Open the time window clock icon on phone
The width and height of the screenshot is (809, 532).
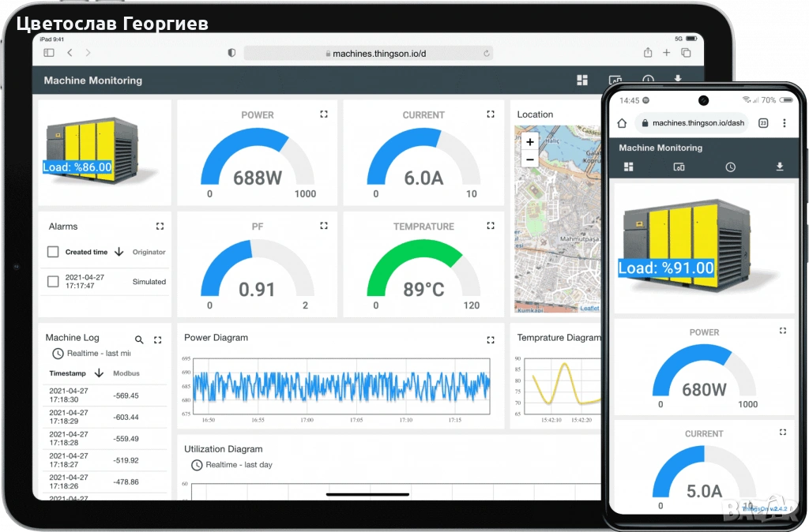(x=731, y=167)
